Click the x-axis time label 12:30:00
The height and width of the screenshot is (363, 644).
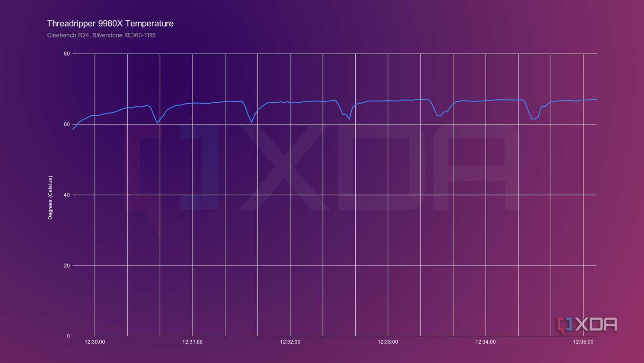[x=95, y=342]
